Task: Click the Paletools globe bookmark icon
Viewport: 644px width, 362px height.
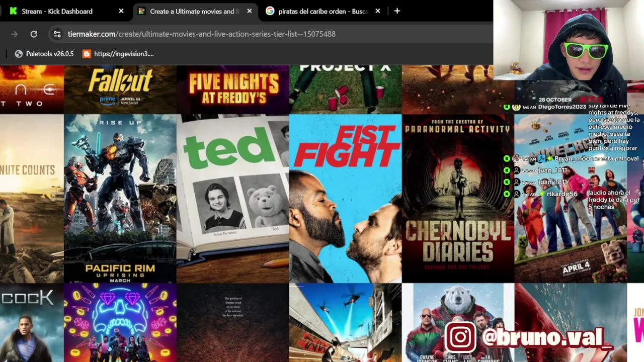Action: pos(19,54)
